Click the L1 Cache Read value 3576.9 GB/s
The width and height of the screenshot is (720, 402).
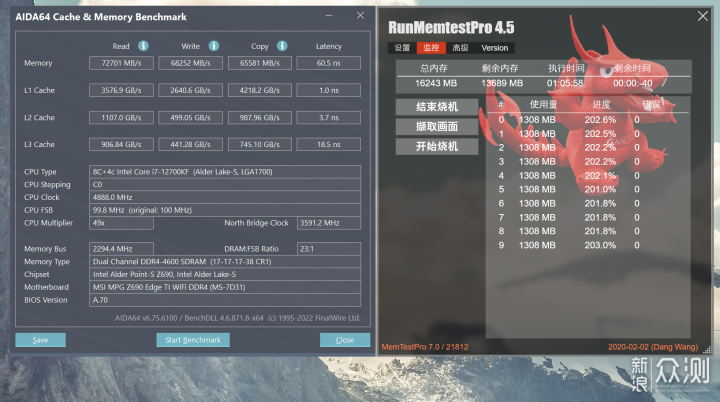[x=121, y=91]
